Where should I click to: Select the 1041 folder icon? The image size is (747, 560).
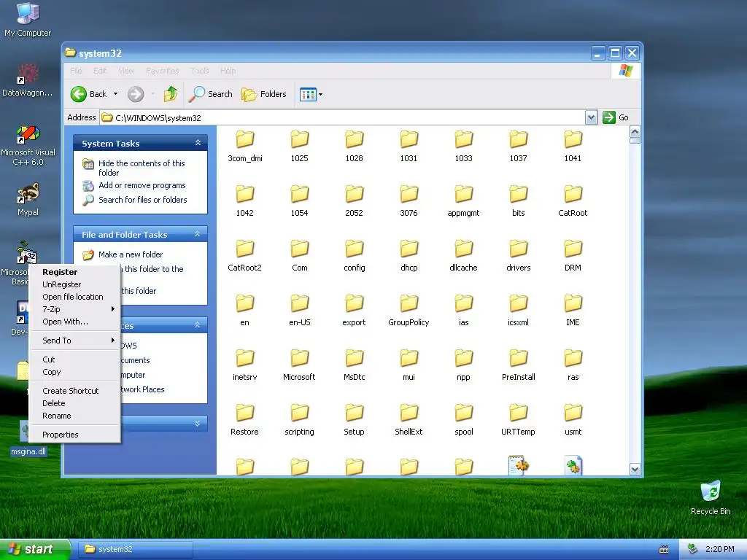(573, 139)
